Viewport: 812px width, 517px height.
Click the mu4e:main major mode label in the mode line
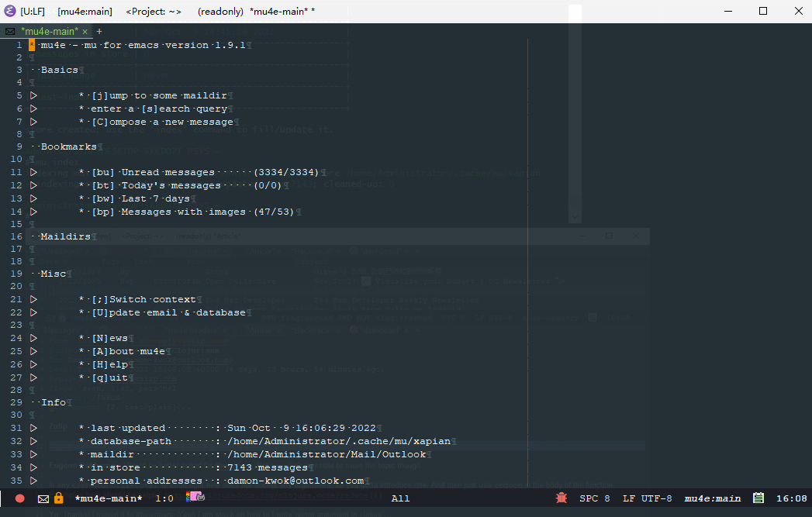pos(713,498)
